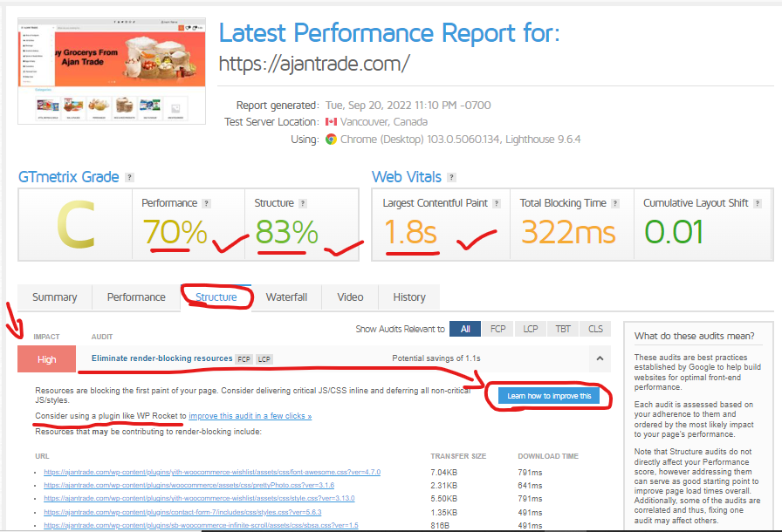Filter audits by LCP
Screen dimensions: 782x532
coord(531,330)
